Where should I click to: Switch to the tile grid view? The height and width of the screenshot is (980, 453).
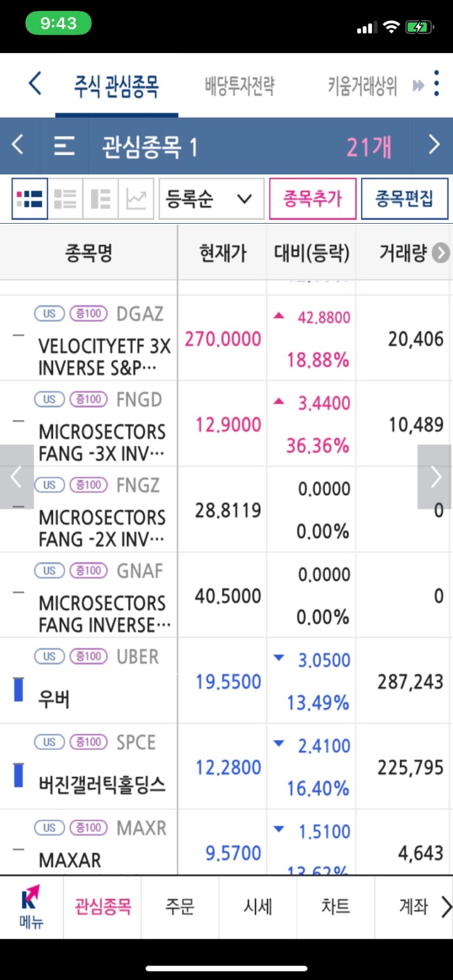pos(30,199)
